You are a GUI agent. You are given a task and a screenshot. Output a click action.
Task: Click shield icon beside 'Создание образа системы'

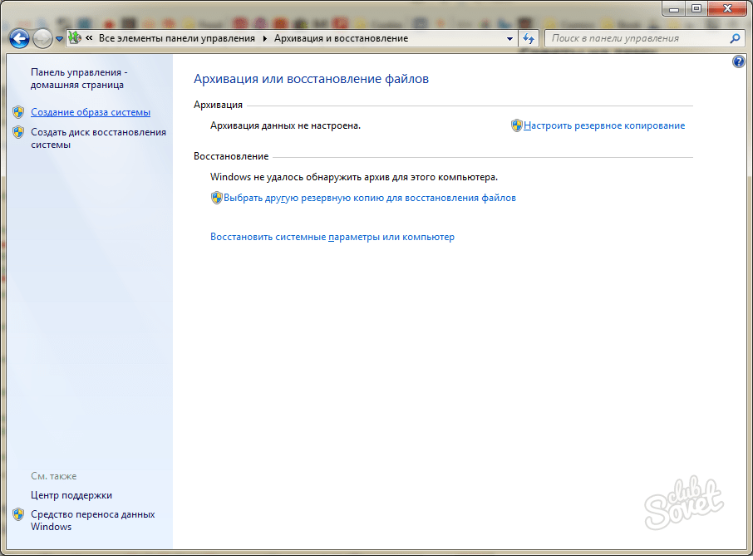(x=18, y=112)
